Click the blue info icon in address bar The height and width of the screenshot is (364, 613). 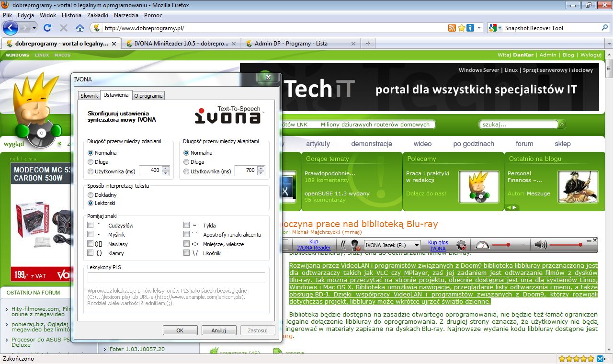click(x=470, y=28)
